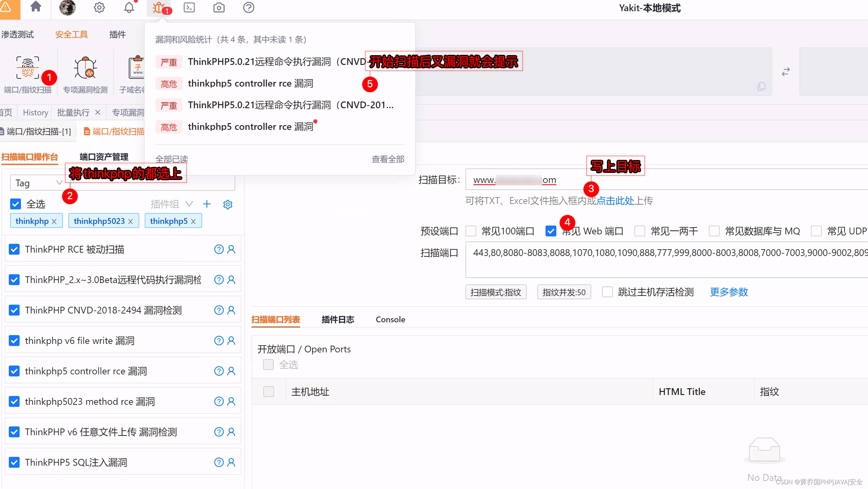The width and height of the screenshot is (868, 489).
Task: Go to the home icon
Action: (35, 7)
